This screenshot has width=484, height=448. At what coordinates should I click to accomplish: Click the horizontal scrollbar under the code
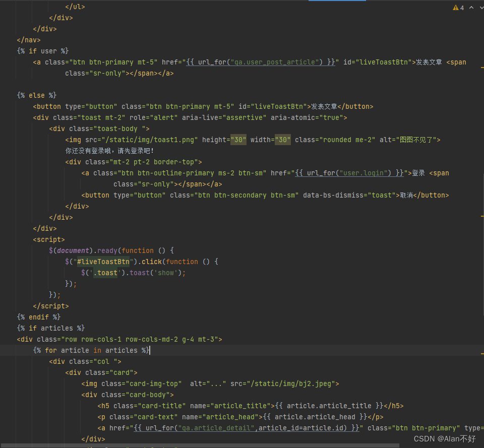(201, 445)
